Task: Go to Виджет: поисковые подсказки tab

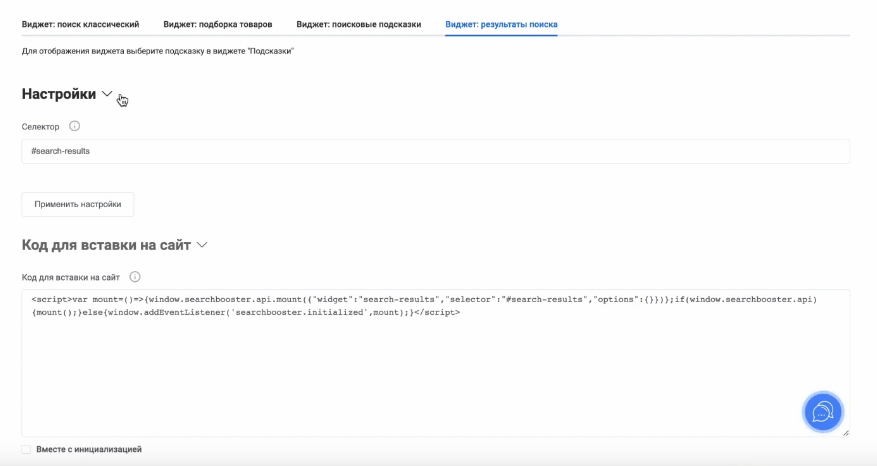Action: pyautogui.click(x=359, y=23)
